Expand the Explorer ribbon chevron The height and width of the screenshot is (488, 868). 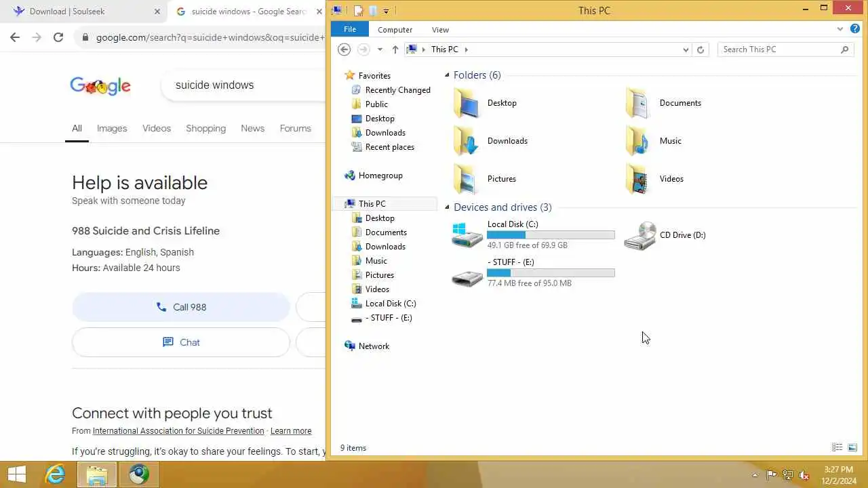pyautogui.click(x=840, y=29)
